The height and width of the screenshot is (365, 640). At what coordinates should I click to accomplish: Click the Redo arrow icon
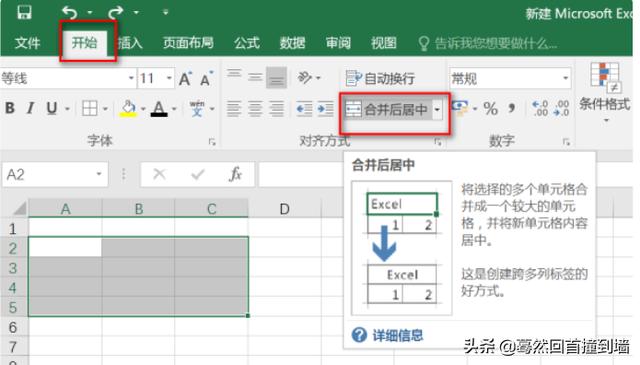(x=116, y=13)
